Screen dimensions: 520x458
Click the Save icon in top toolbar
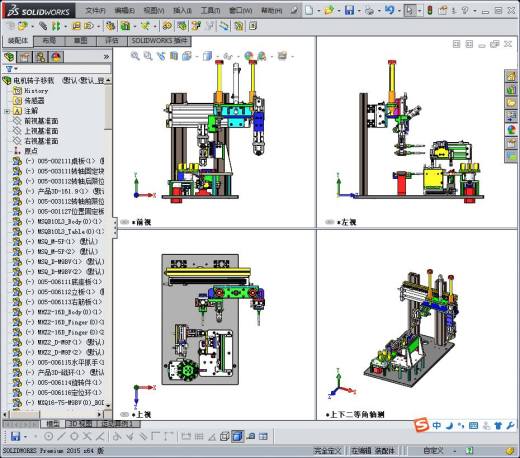349,10
